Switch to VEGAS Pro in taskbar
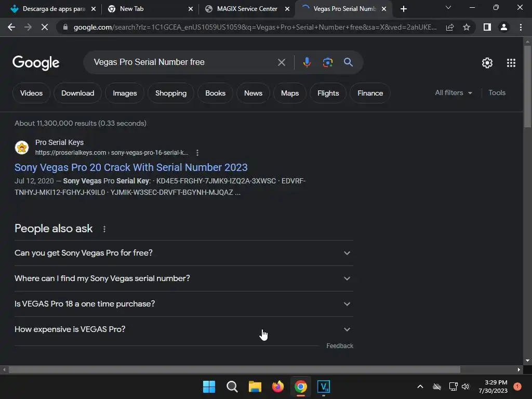 [324, 387]
